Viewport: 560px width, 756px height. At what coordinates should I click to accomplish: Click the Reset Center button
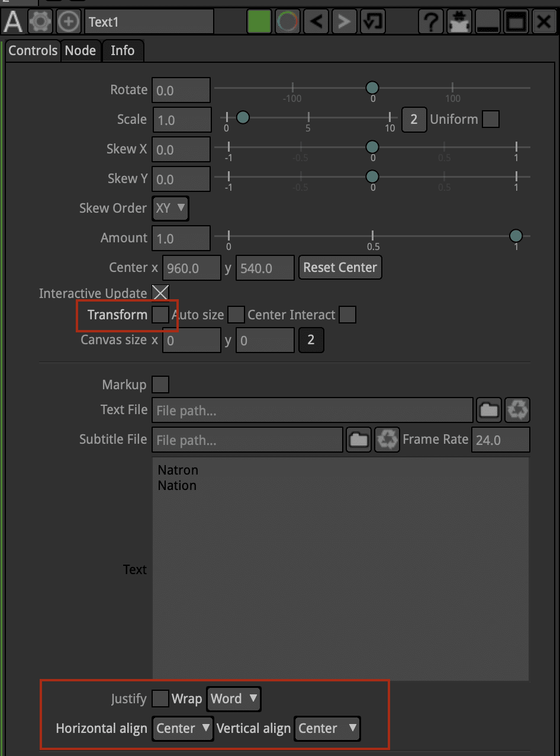tap(340, 267)
